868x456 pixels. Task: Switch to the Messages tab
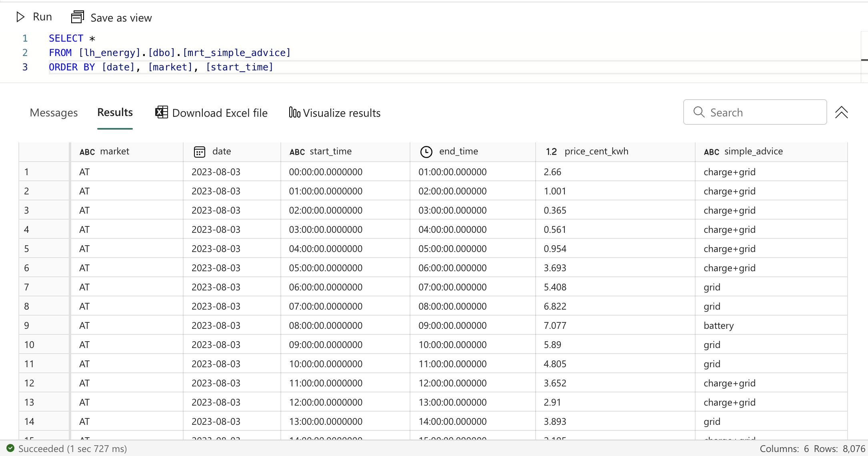pyautogui.click(x=54, y=112)
